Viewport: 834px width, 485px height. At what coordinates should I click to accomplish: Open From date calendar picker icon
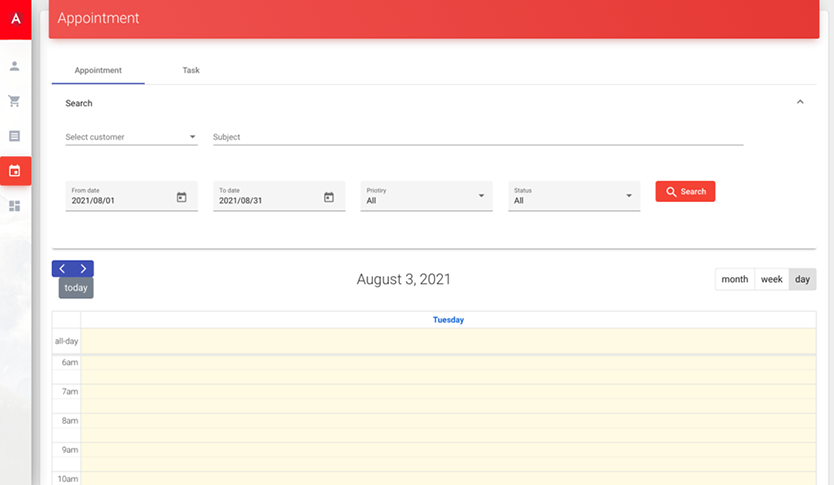182,197
